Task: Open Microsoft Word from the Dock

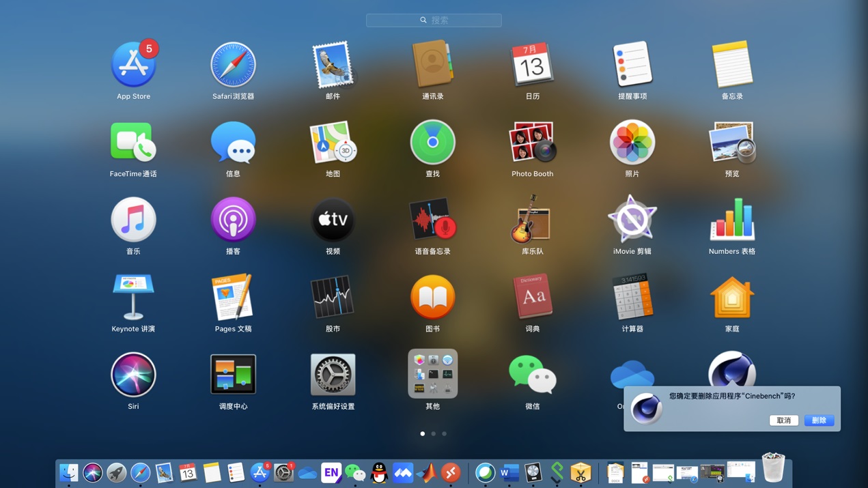Action: [x=509, y=472]
